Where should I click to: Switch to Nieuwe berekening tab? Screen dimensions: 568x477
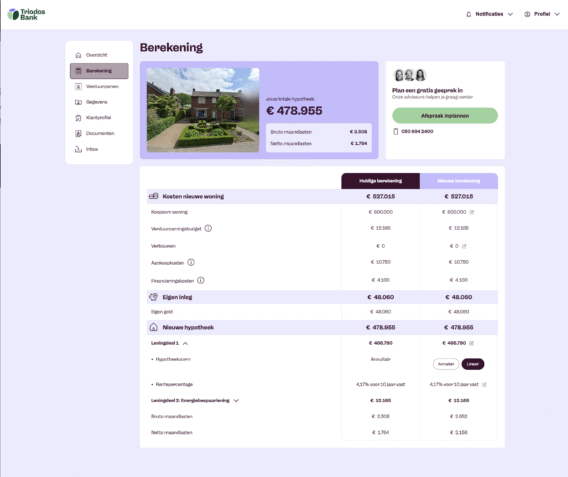click(x=459, y=181)
